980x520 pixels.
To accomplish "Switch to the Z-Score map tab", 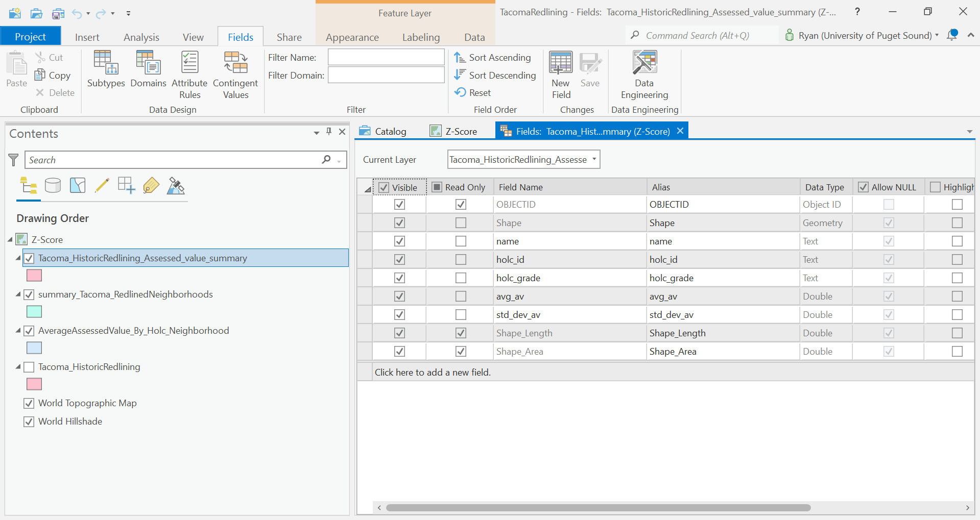I will click(454, 131).
